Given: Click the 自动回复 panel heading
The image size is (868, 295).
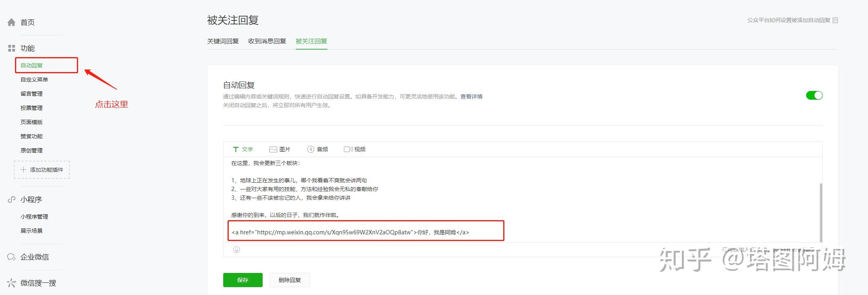Looking at the screenshot, I should pyautogui.click(x=239, y=85).
